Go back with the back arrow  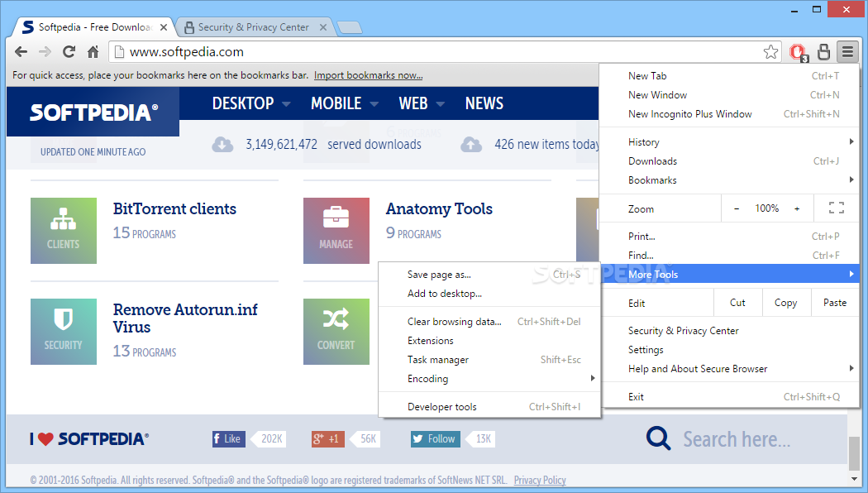(x=21, y=52)
